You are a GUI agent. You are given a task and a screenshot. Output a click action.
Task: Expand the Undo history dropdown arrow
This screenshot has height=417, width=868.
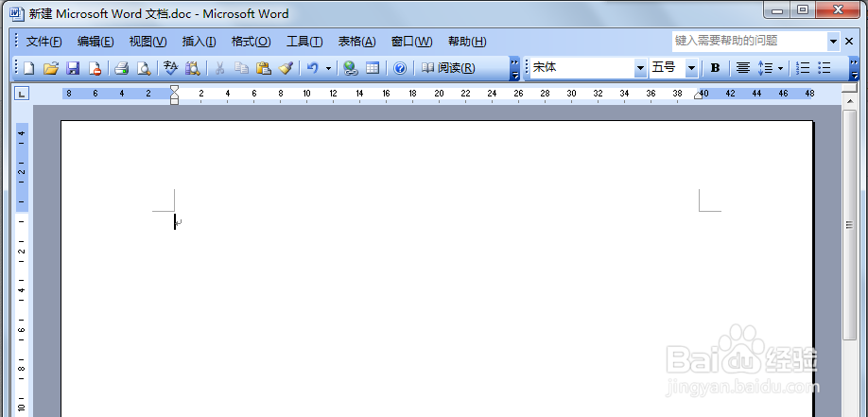tap(328, 68)
